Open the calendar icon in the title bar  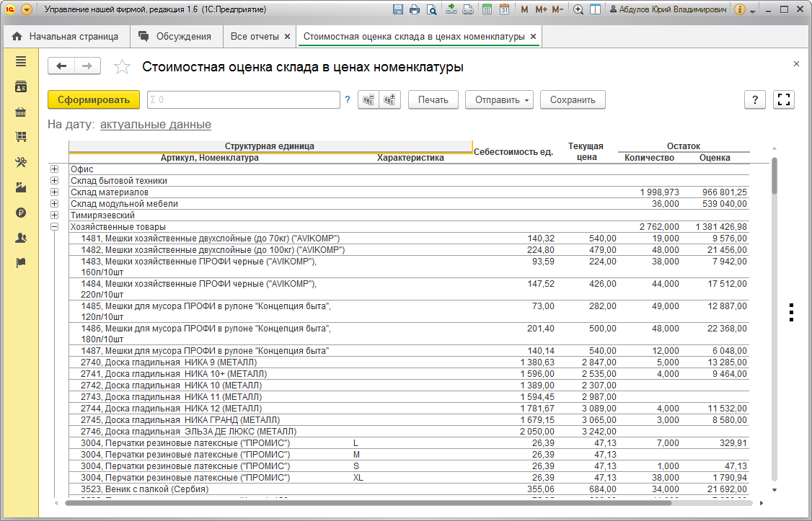click(x=504, y=10)
